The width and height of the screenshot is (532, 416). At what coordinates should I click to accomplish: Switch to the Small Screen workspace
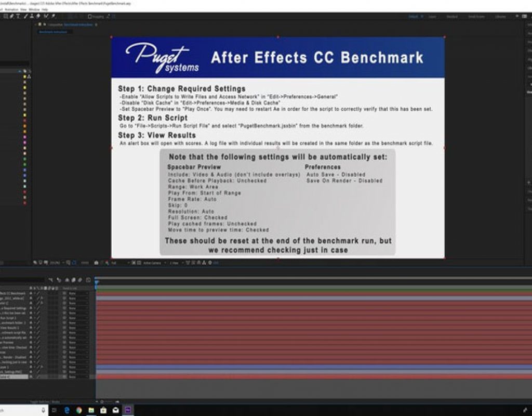tap(476, 16)
